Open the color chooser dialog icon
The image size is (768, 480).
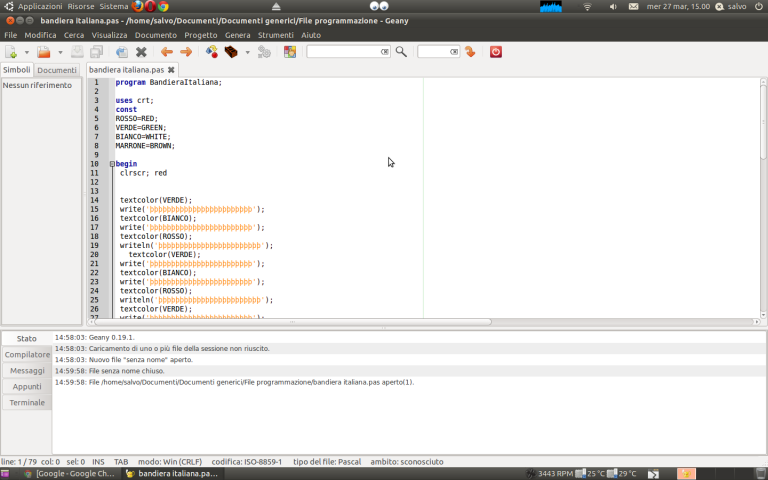tap(290, 52)
